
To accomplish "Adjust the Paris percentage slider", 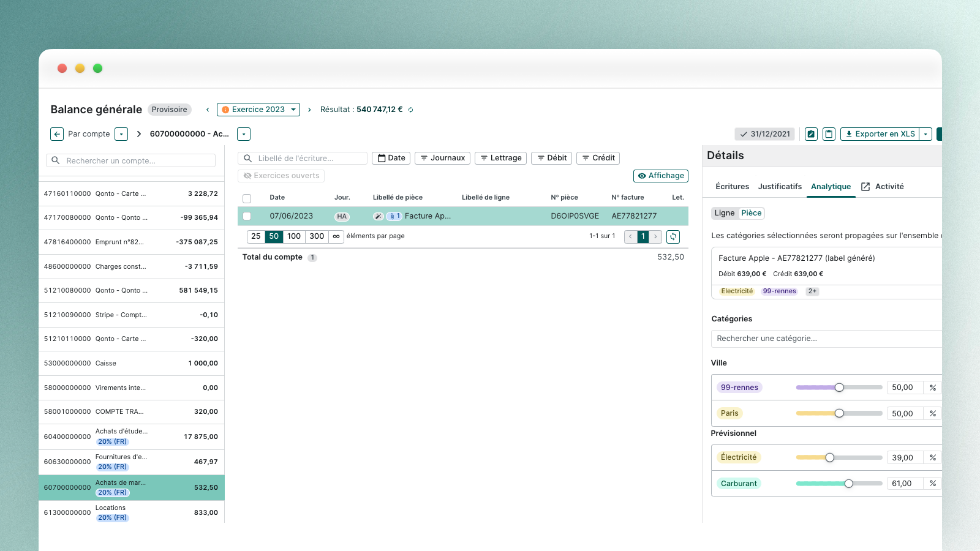I will coord(839,413).
